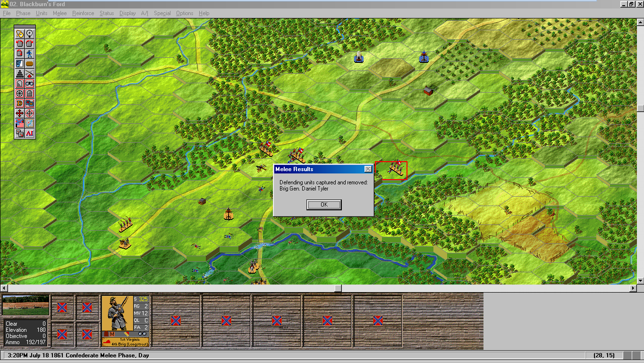
Task: Click the wagon wheel toolbar icon
Action: (x=19, y=93)
